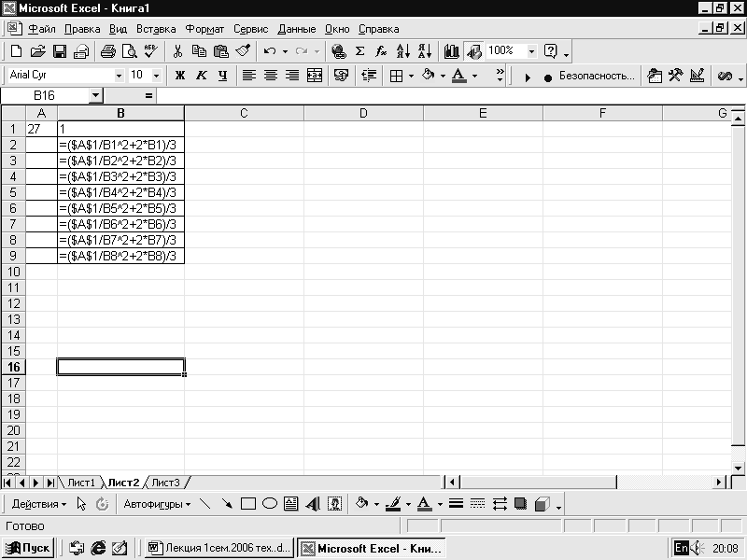
Task: Open the Paste Function fx icon
Action: [381, 51]
